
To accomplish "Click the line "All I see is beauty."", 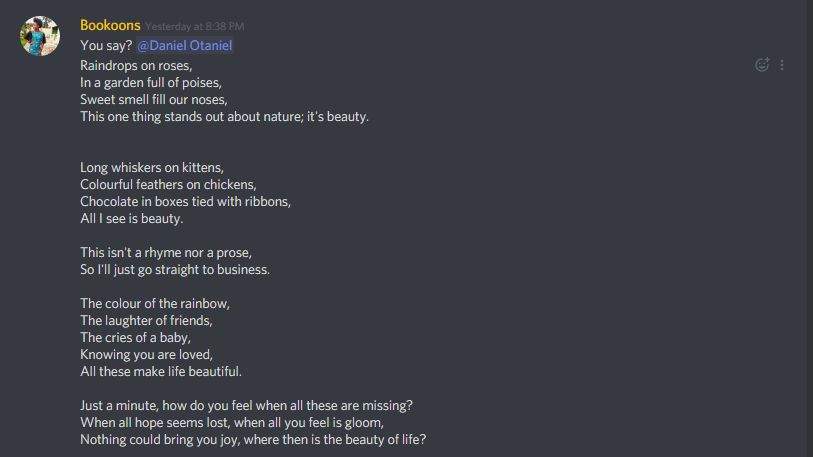I will tap(132, 219).
